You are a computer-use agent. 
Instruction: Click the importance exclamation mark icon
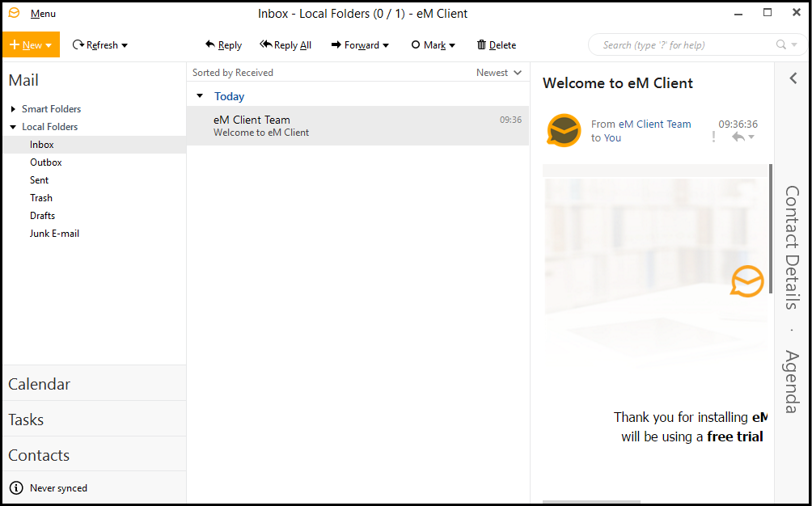[x=713, y=137]
